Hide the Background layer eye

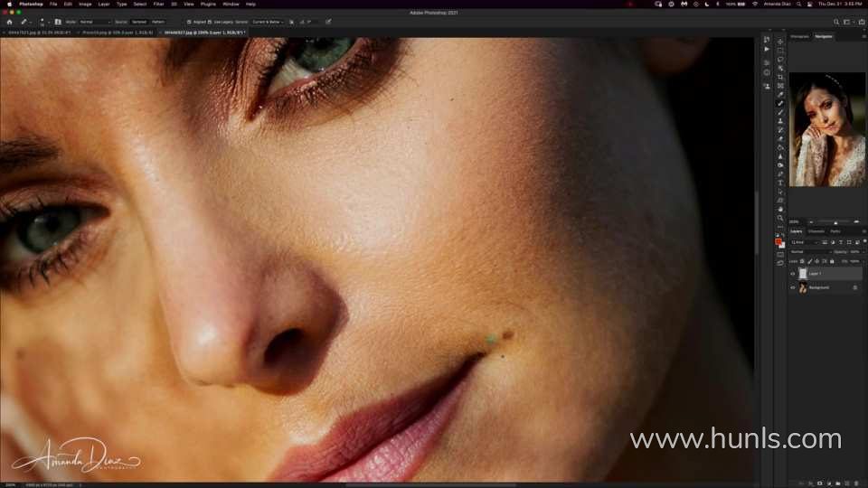point(793,287)
